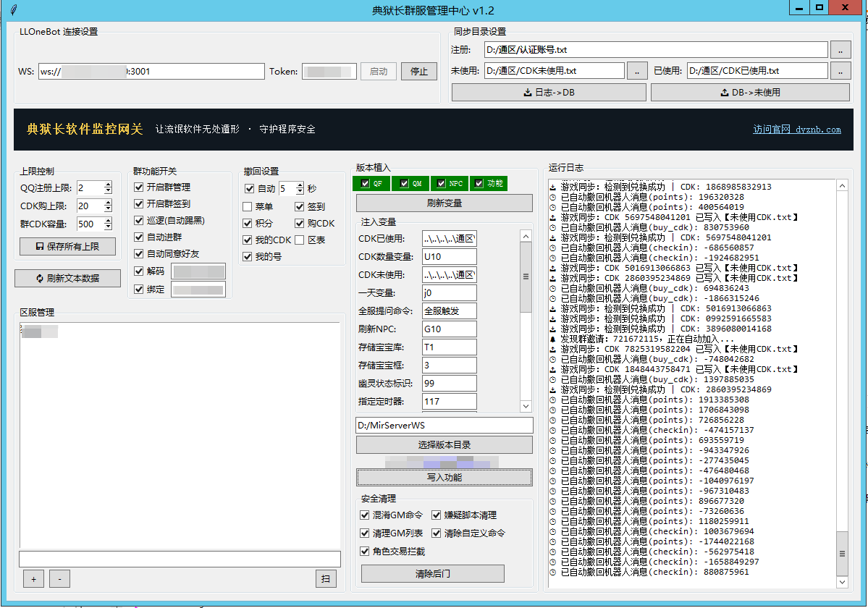Click the 选择版本目录 button
The image size is (868, 608).
point(444,445)
